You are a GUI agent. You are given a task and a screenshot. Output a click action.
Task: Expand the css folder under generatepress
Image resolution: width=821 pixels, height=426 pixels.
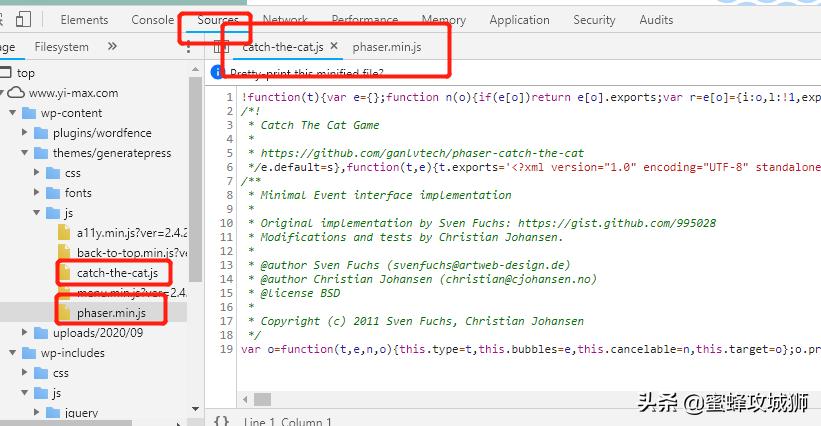pyautogui.click(x=36, y=172)
